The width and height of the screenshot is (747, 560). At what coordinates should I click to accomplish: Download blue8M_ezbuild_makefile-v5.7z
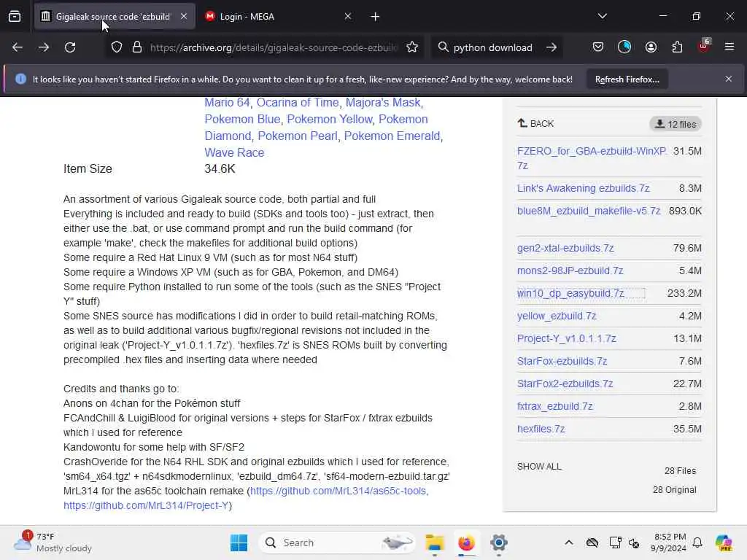589,211
